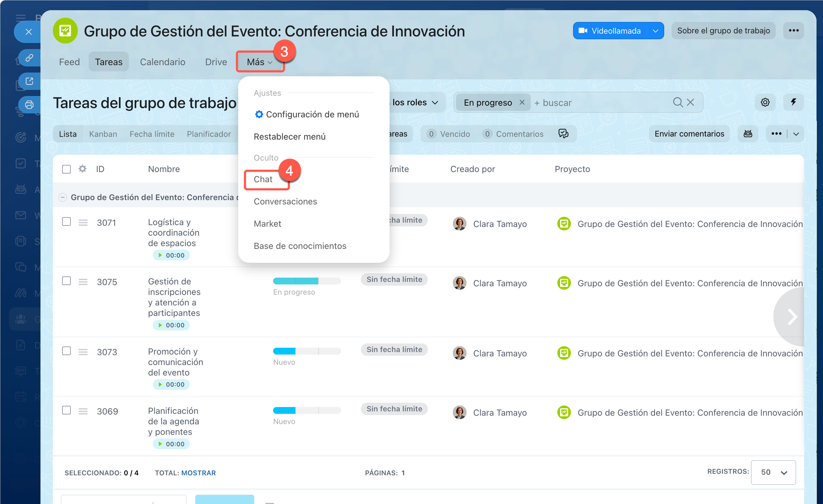Click the CoPilot robot icon near comments
823x504 pixels.
coord(748,134)
